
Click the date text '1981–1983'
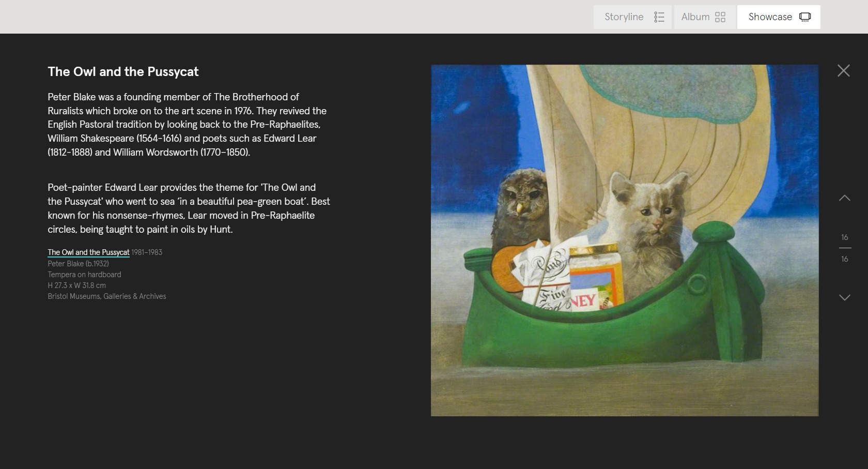tap(147, 252)
